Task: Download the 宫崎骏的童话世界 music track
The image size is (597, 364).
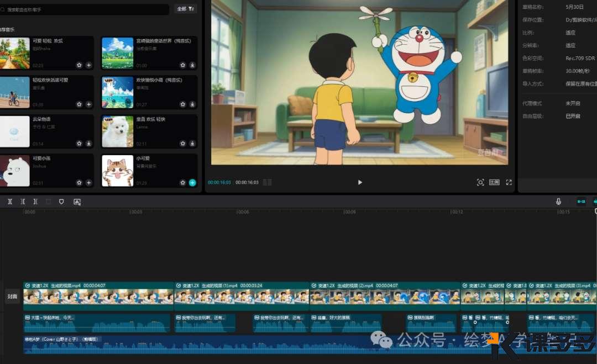Action: coord(192,65)
